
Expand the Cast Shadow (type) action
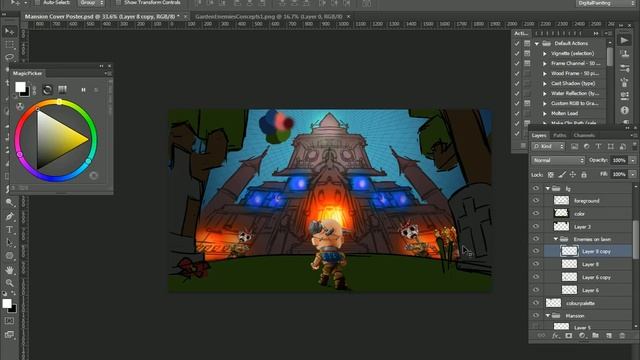pos(545,84)
